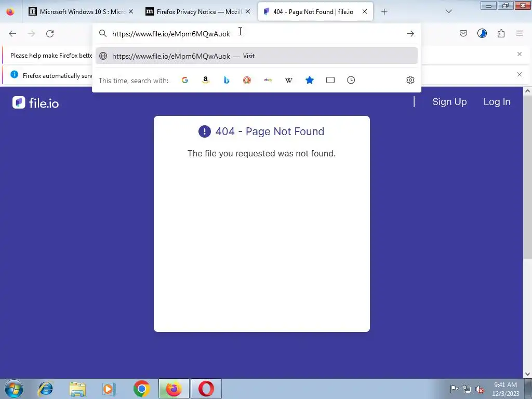Screen dimensions: 532x399
Task: Search in Bookmarks star icon
Action: (310, 80)
